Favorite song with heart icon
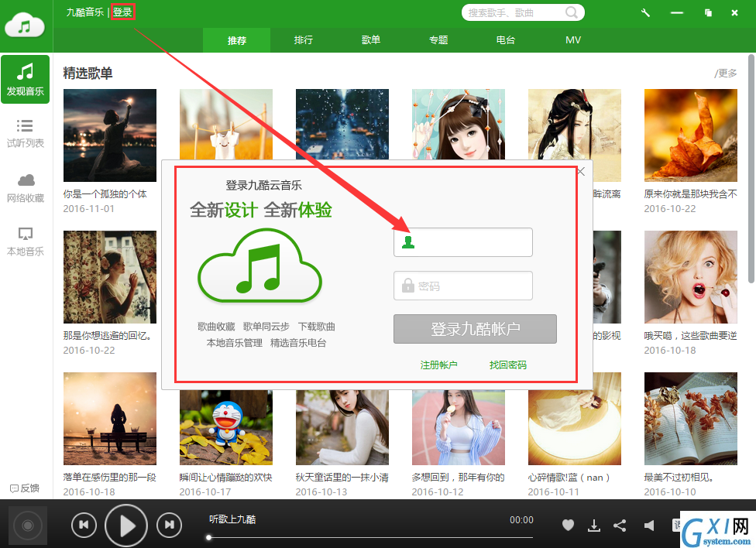 (x=568, y=526)
